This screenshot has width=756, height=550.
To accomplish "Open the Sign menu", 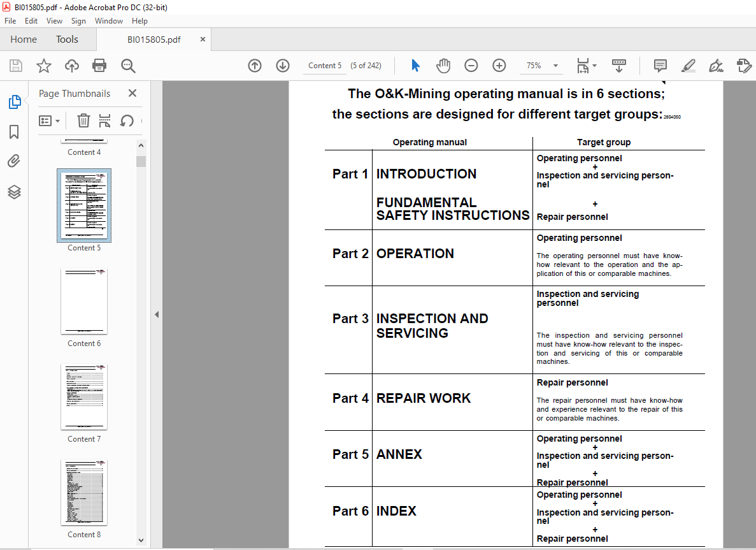I will tap(78, 21).
